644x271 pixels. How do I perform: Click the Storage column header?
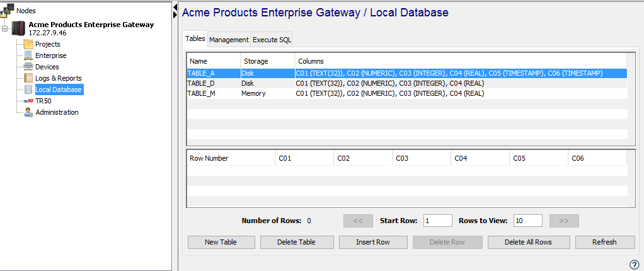click(268, 61)
